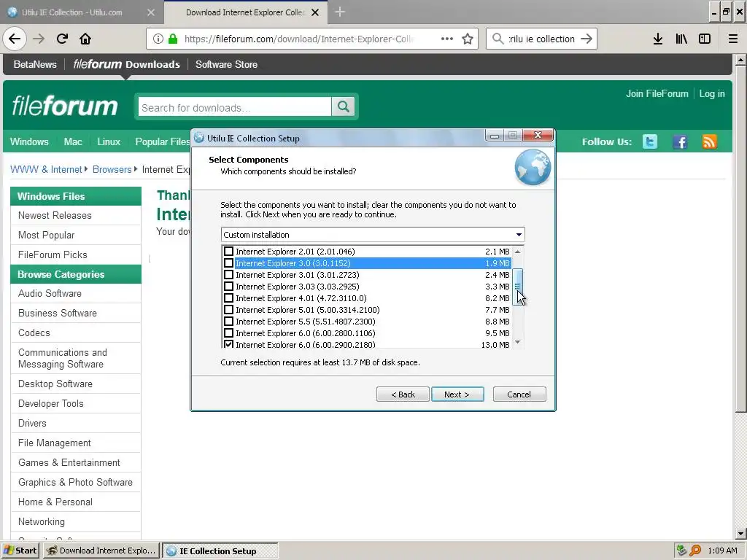This screenshot has height=560, width=747.
Task: Open fileforum Facebook icon
Action: [x=680, y=141]
